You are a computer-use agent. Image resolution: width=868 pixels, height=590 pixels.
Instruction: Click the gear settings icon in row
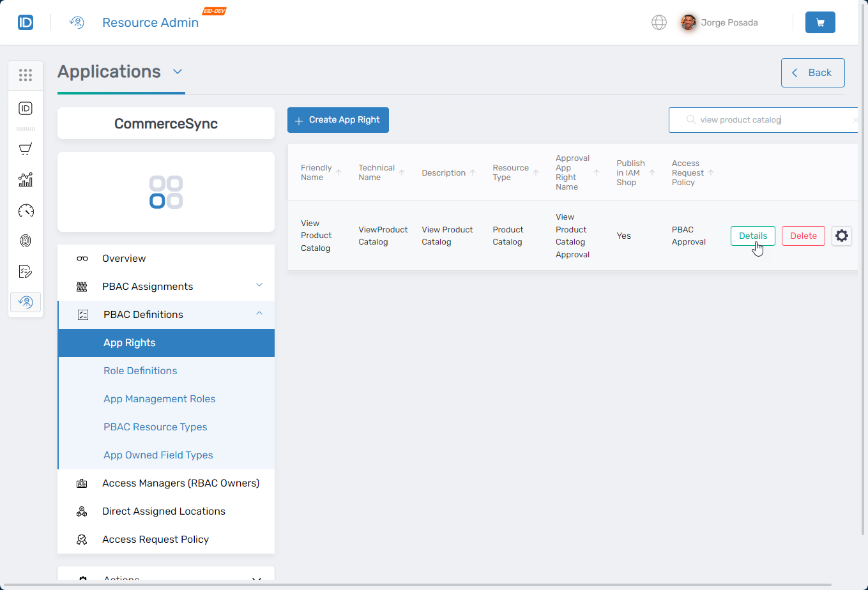841,236
